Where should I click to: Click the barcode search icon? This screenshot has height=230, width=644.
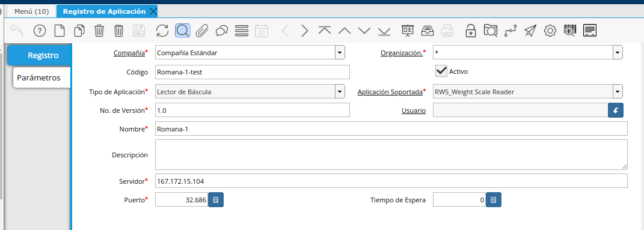570,31
